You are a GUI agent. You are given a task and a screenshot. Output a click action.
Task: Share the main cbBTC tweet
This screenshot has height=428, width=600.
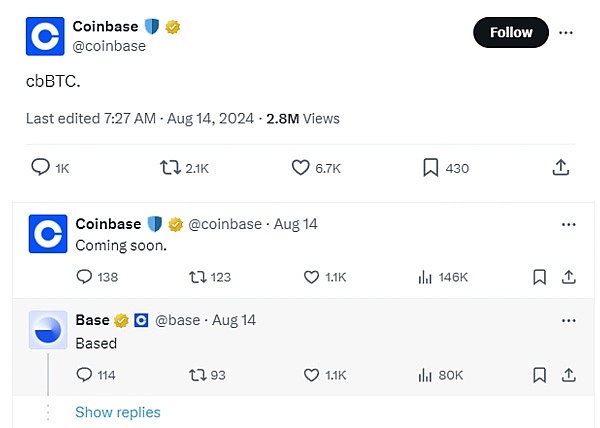[561, 168]
